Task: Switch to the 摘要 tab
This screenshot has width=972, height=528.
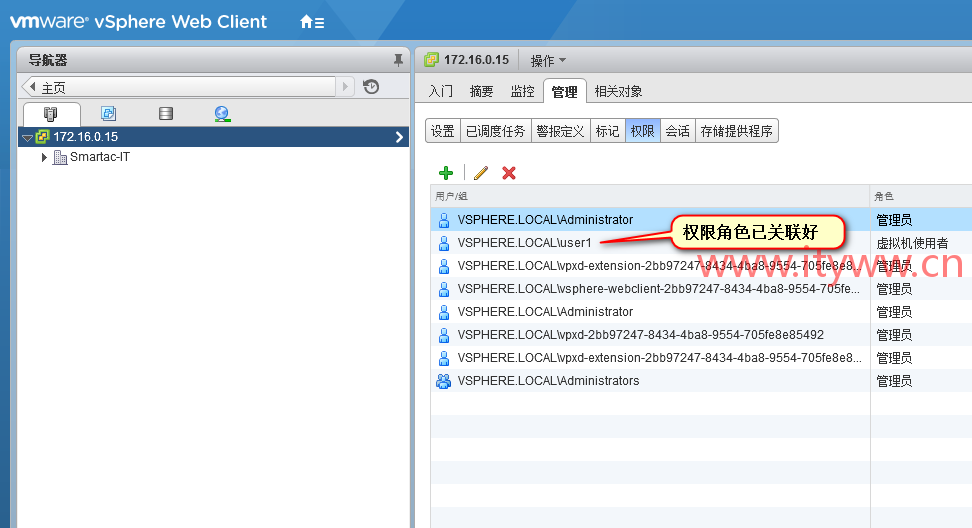Action: 482,92
